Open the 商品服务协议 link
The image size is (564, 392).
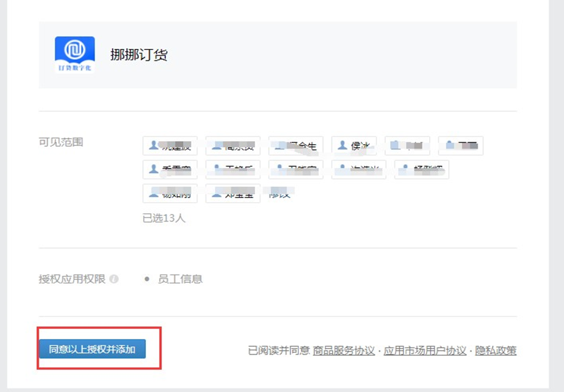(x=344, y=350)
